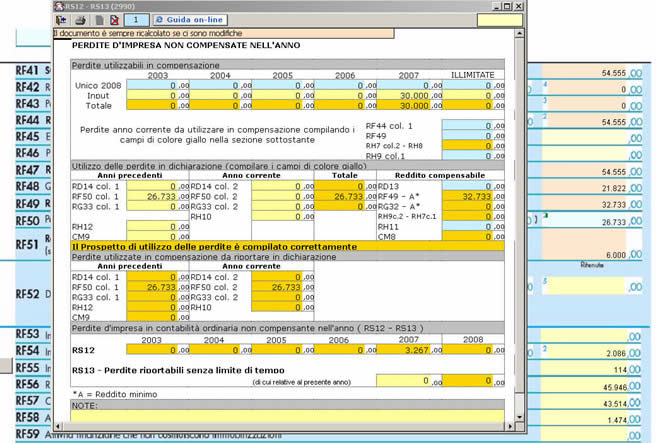Click the yellow prospetto compilato correttamente banner

(287, 247)
